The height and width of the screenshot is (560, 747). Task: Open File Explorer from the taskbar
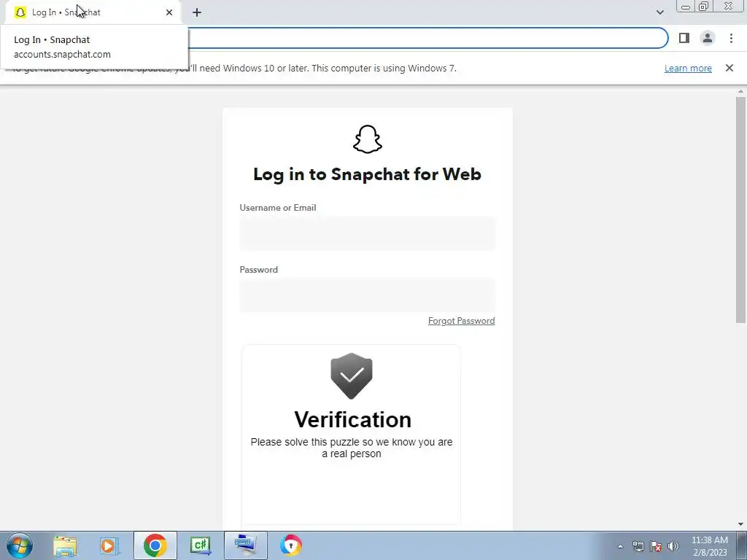(65, 545)
